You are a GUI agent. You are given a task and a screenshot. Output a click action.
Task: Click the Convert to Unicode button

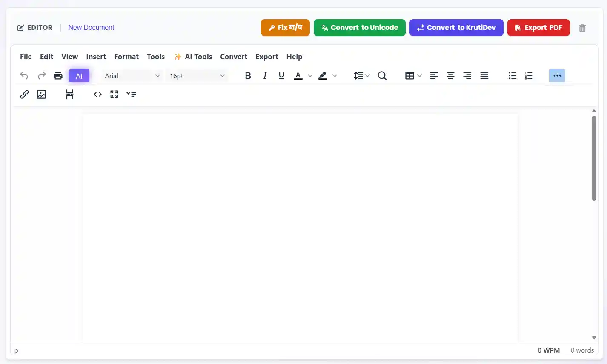coord(359,28)
